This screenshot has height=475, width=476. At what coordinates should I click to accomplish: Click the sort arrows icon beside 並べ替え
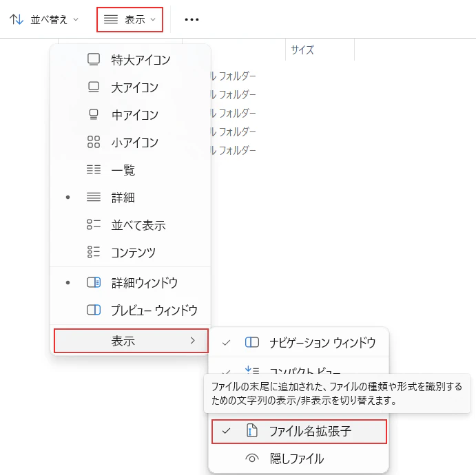click(x=17, y=20)
